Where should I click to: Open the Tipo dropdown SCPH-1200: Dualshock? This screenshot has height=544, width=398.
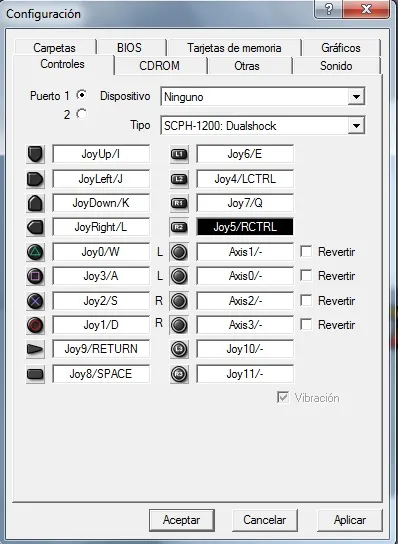click(x=263, y=126)
